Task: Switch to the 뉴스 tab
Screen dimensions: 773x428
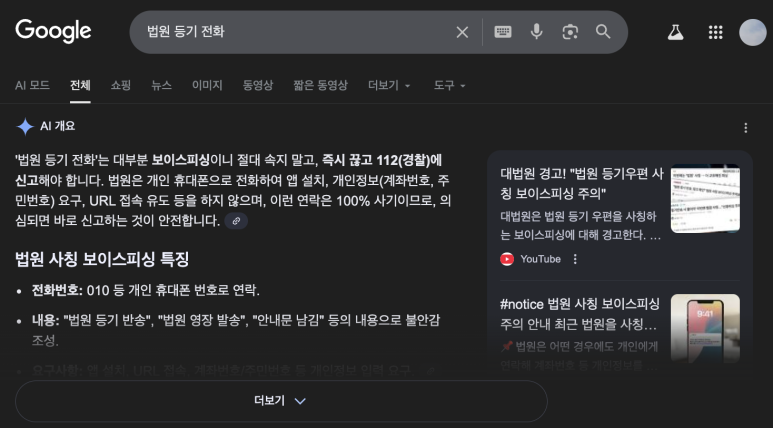Action: click(x=161, y=85)
